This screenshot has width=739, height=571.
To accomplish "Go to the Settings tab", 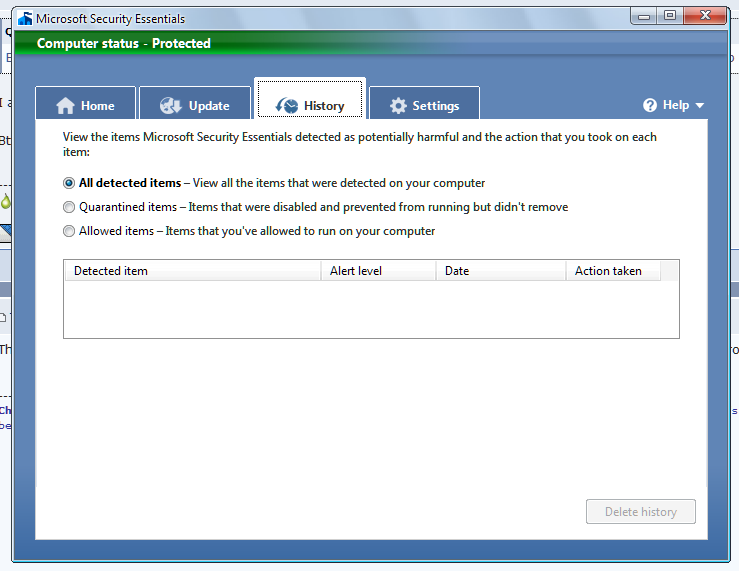I will pos(424,103).
